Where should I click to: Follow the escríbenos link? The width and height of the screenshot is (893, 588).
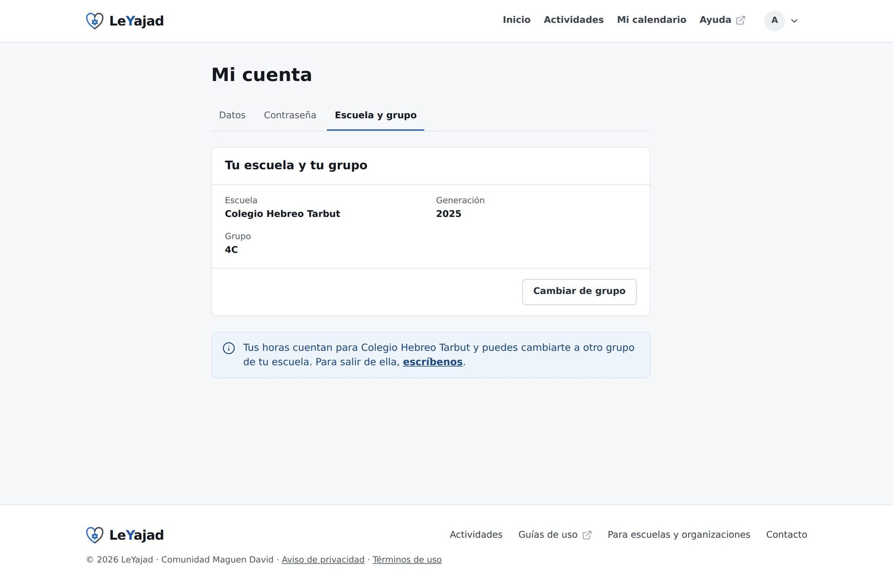pos(433,362)
